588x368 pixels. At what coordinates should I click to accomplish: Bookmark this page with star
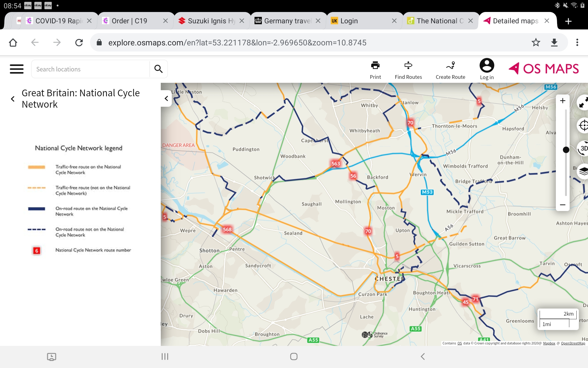coord(536,42)
